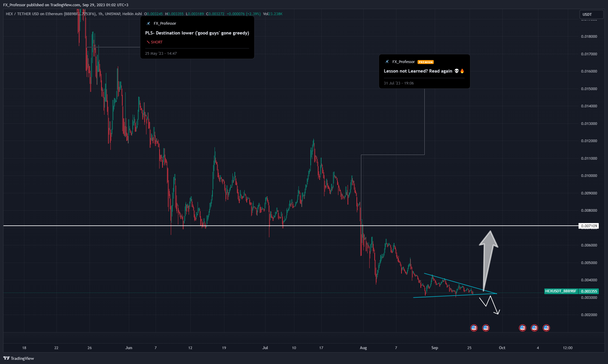Click FX_Professor author name on PLS idea card
This screenshot has width=608, height=364.
tap(165, 23)
